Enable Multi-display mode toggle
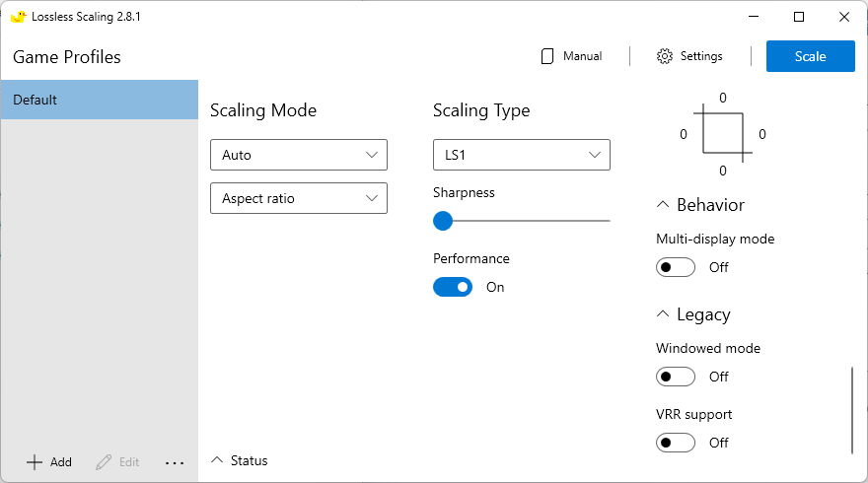868x483 pixels. click(x=676, y=267)
